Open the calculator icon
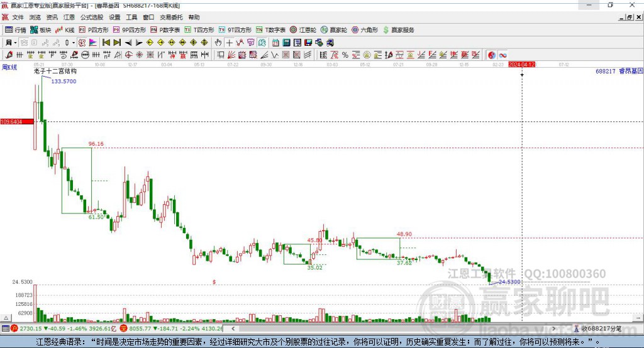This screenshot has height=348, width=644. click(x=286, y=43)
